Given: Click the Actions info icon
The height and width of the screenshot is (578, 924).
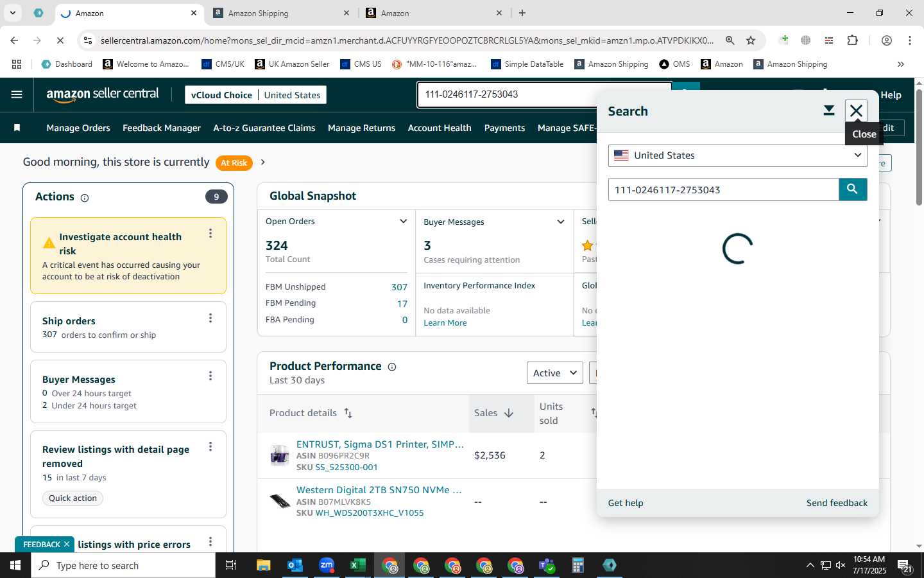Looking at the screenshot, I should pos(85,198).
